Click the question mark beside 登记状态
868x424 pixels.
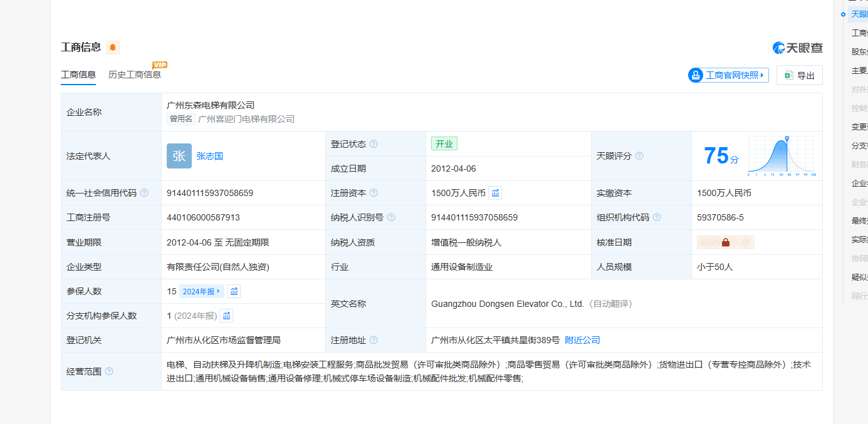click(374, 144)
